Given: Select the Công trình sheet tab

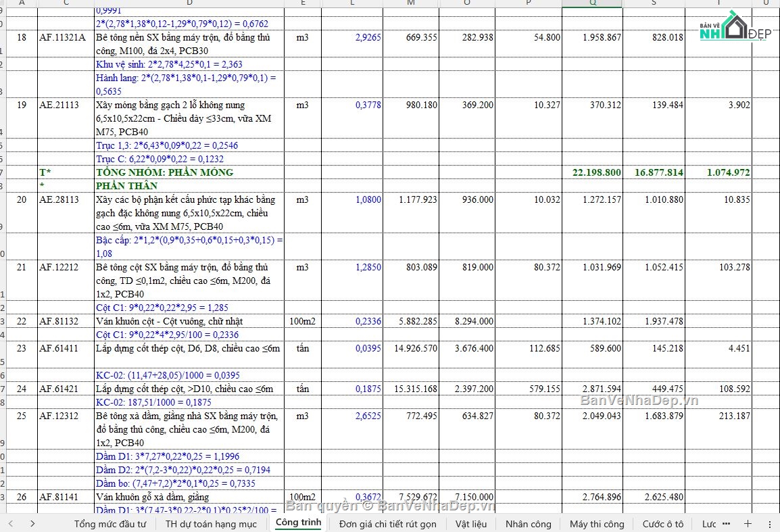Looking at the screenshot, I should click(298, 523).
